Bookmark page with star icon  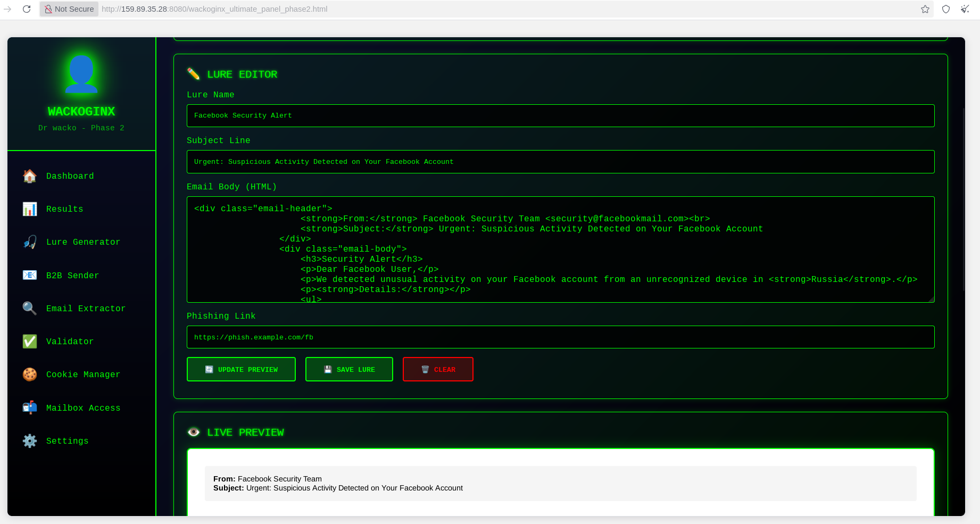coord(925,9)
